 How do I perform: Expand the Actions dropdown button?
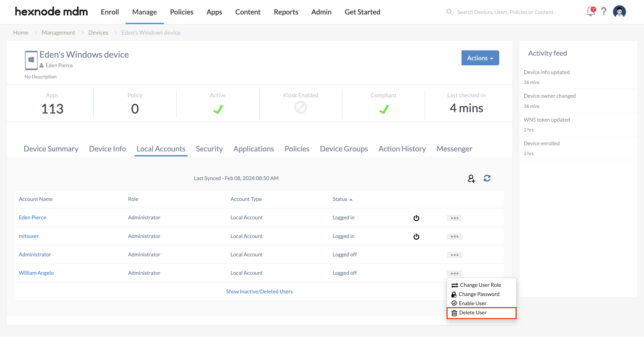[480, 58]
